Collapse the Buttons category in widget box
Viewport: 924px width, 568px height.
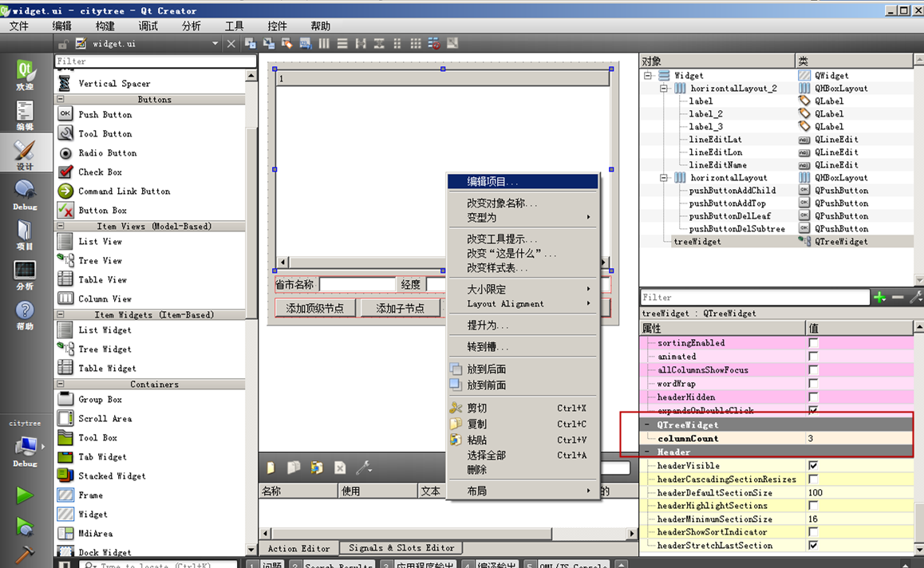pos(61,99)
